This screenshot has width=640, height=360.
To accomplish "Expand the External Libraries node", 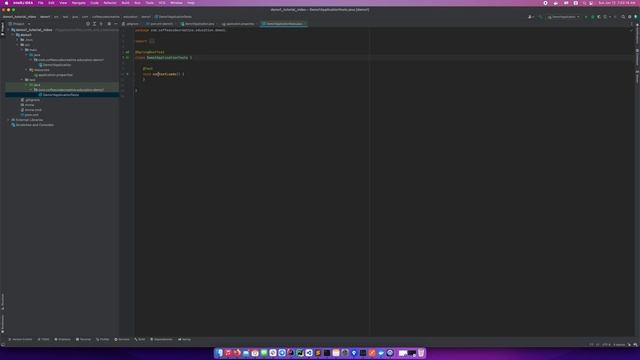I will click(9, 120).
